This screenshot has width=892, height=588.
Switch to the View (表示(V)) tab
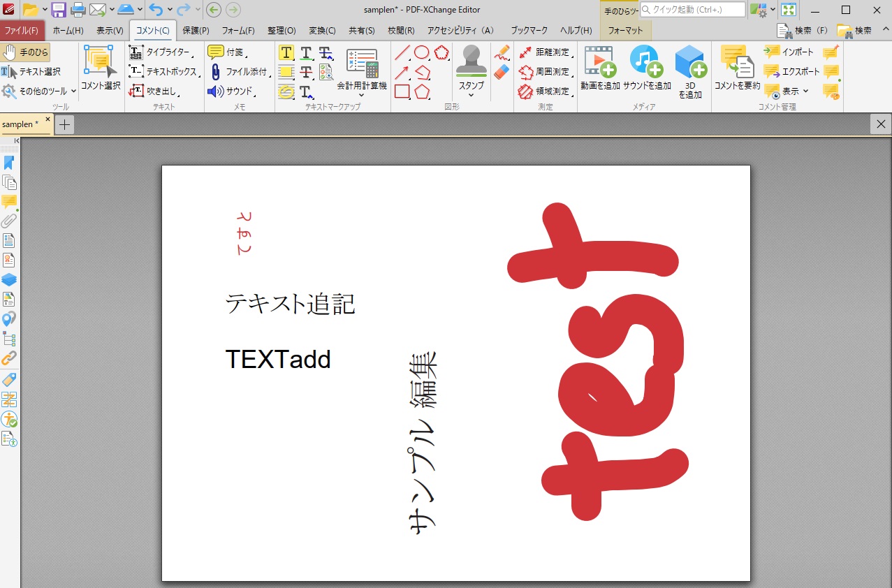pos(110,31)
